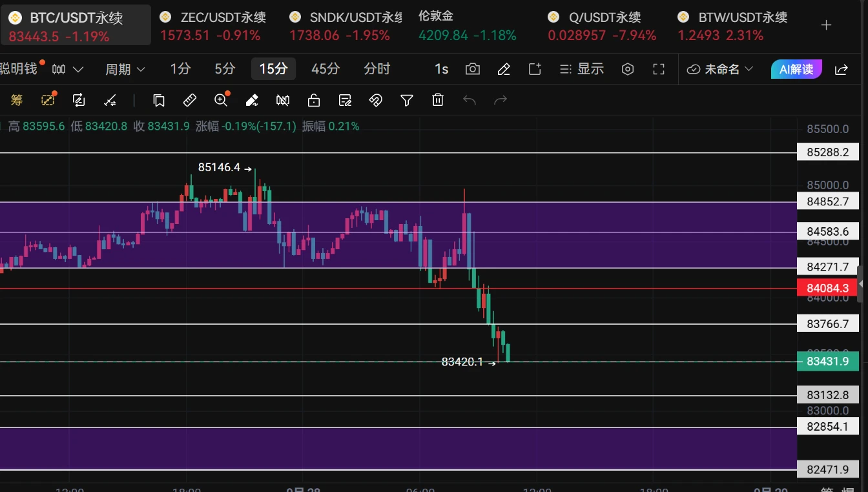Open the 周期 period dropdown
The width and height of the screenshot is (868, 492).
125,69
